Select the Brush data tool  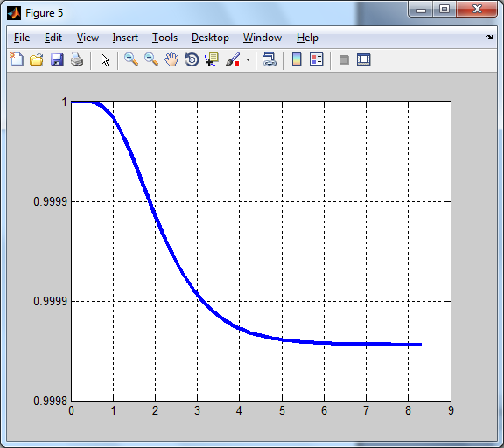pyautogui.click(x=233, y=59)
